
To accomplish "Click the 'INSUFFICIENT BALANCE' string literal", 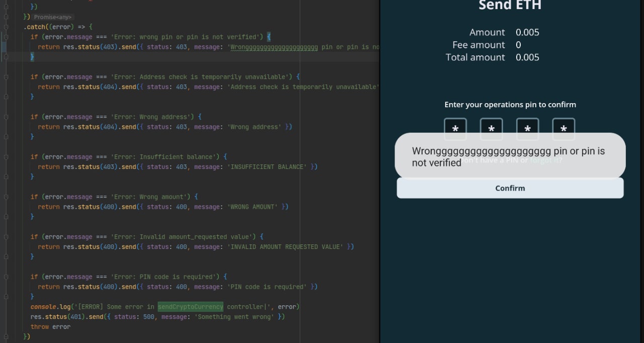I will (x=268, y=167).
